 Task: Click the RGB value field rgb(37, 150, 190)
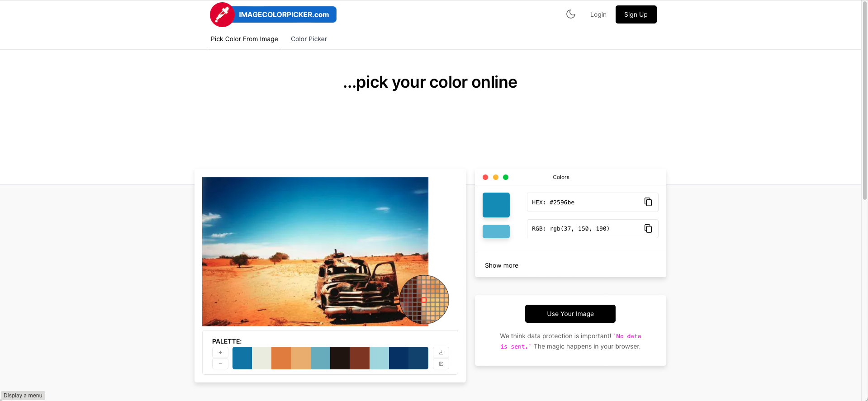coord(593,229)
